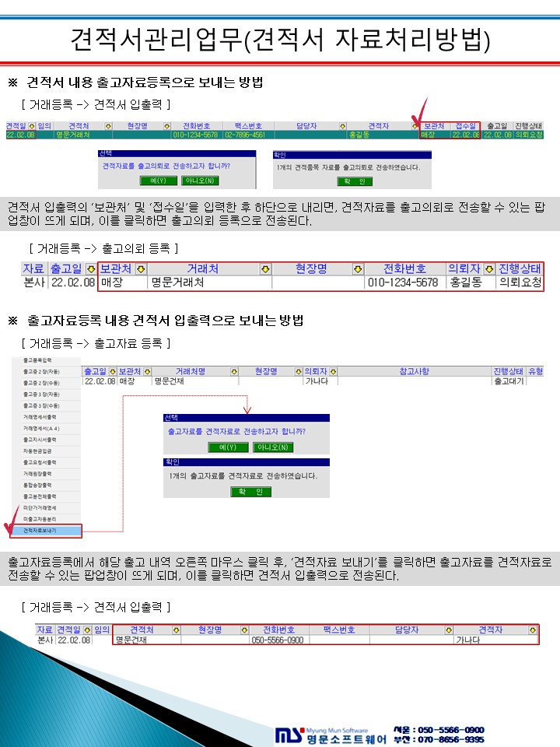
Task: Click the 현장명 arrow icon in 출고자료 등록 table
Action: [299, 371]
